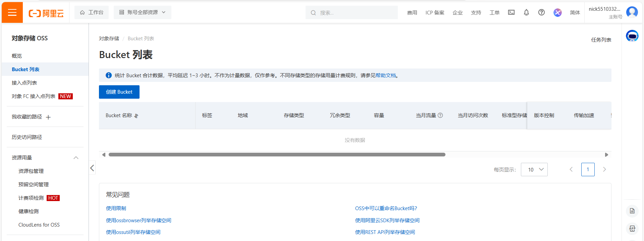Image resolution: width=644 pixels, height=241 pixels.
Task: Sort by Bucket name column icon
Action: (x=136, y=116)
